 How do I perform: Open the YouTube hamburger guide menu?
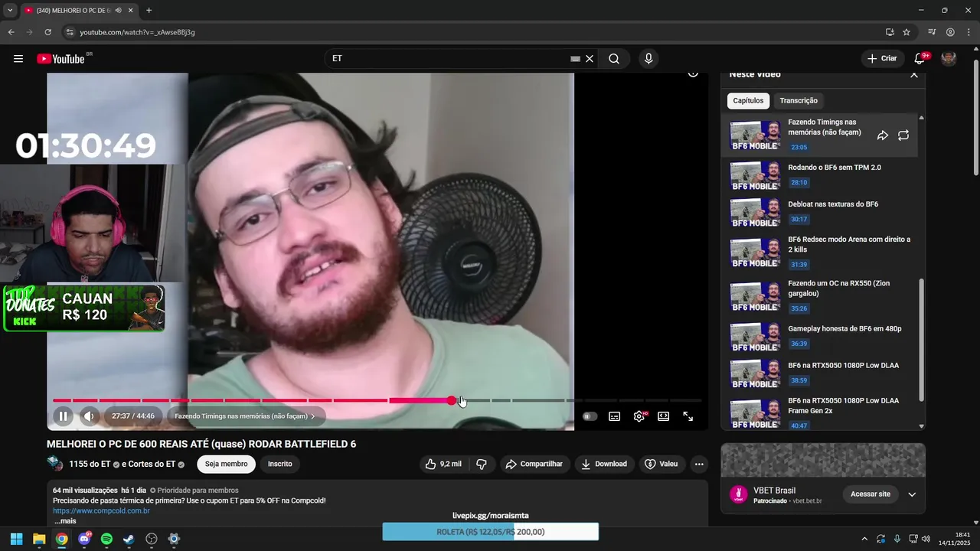(18, 59)
